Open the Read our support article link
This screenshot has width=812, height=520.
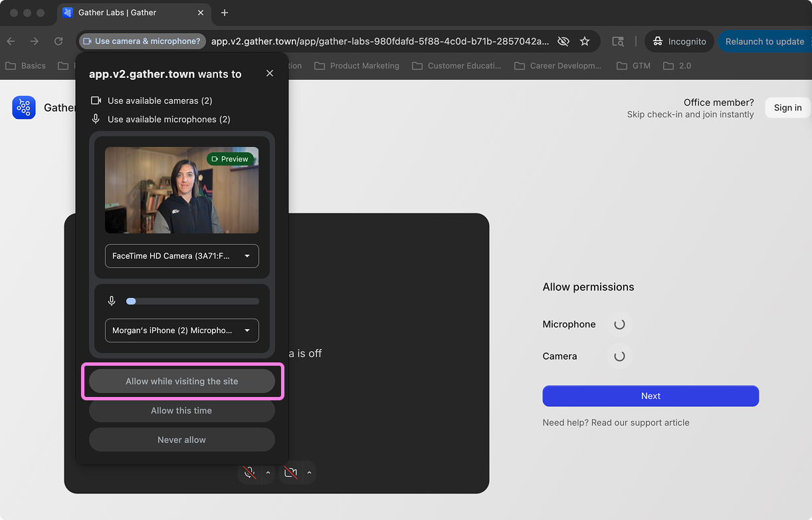640,422
